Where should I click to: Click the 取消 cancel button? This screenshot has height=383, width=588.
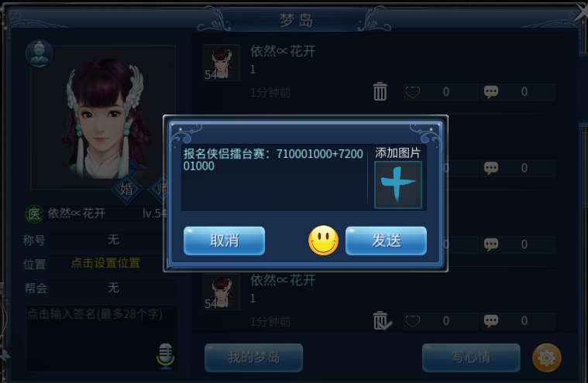click(224, 241)
